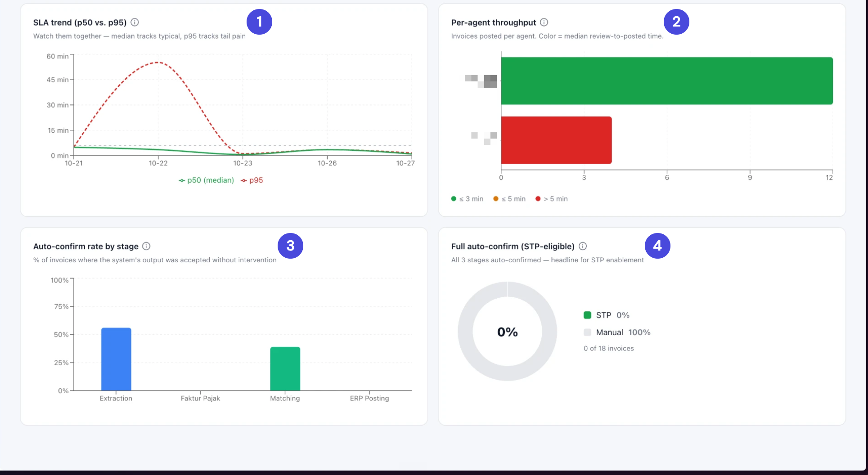Screen dimensions: 868x475
Task: Click the grey Manual legend swatch
Action: [x=587, y=332]
